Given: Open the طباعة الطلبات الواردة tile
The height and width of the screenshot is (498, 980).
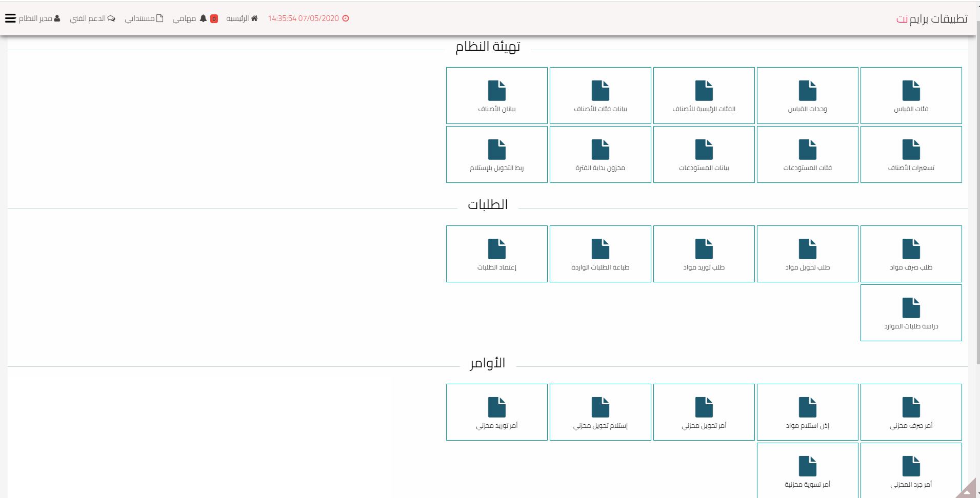Looking at the screenshot, I should (x=600, y=254).
